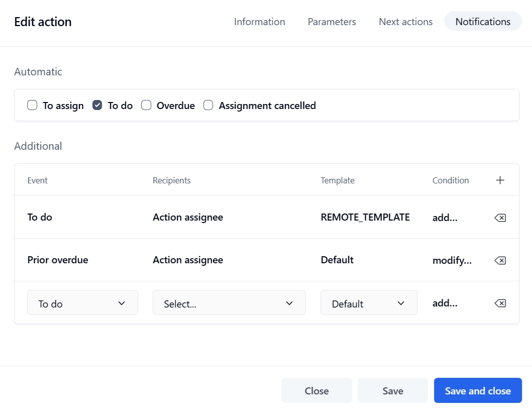Click the Close button in footer
Viewport: 532px width, 416px height.
[x=316, y=391]
